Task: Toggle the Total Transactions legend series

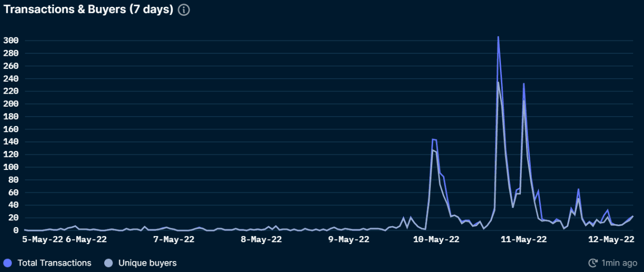Action: (47, 263)
